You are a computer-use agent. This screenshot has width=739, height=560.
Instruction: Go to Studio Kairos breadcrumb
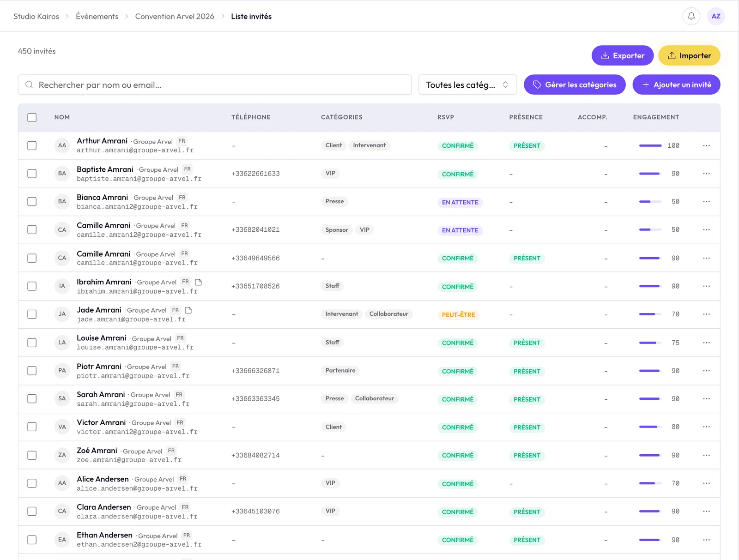pyautogui.click(x=36, y=17)
